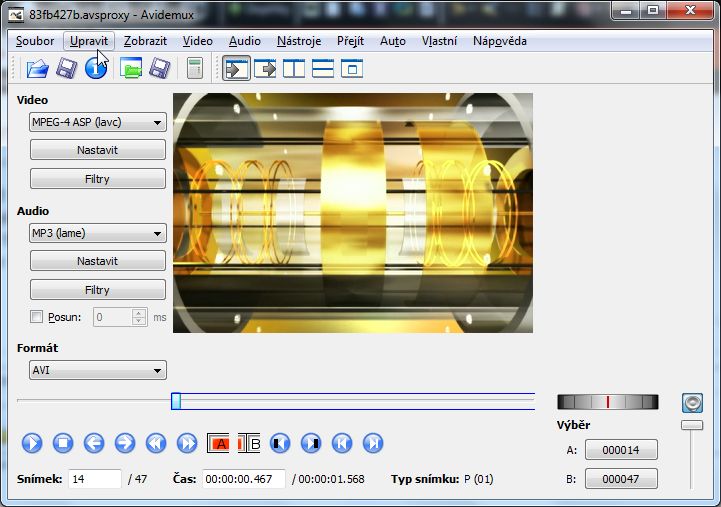
Task: Click the Snímek frame number field
Action: coord(95,479)
